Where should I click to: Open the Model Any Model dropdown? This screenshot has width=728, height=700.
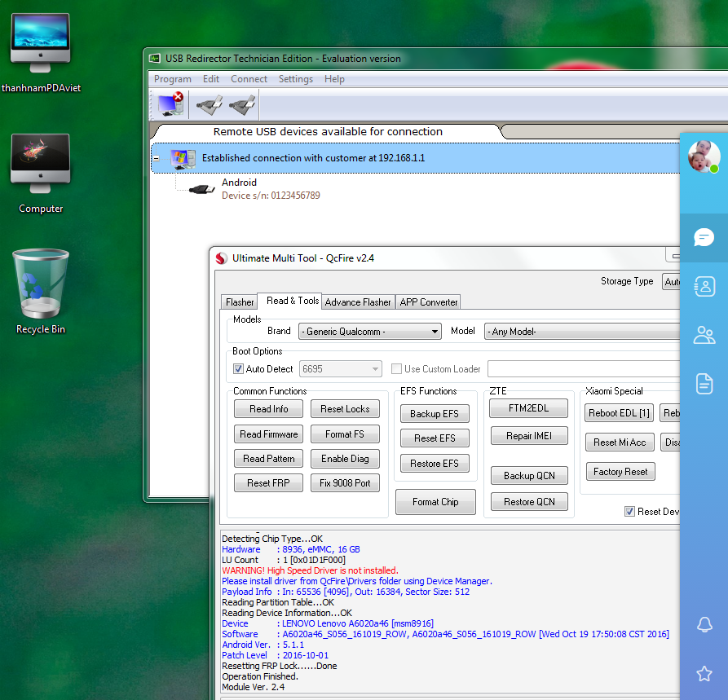(x=582, y=332)
